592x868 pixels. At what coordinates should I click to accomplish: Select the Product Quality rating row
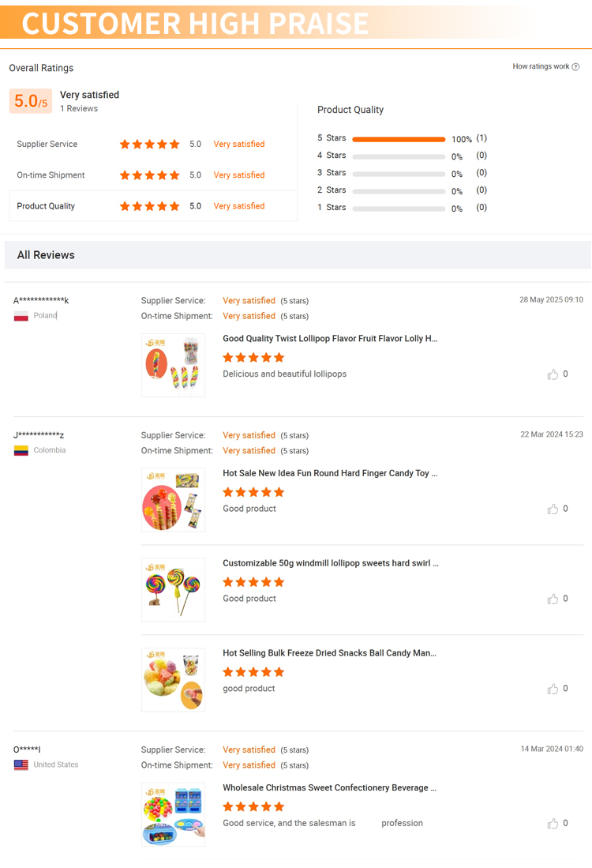tap(152, 206)
